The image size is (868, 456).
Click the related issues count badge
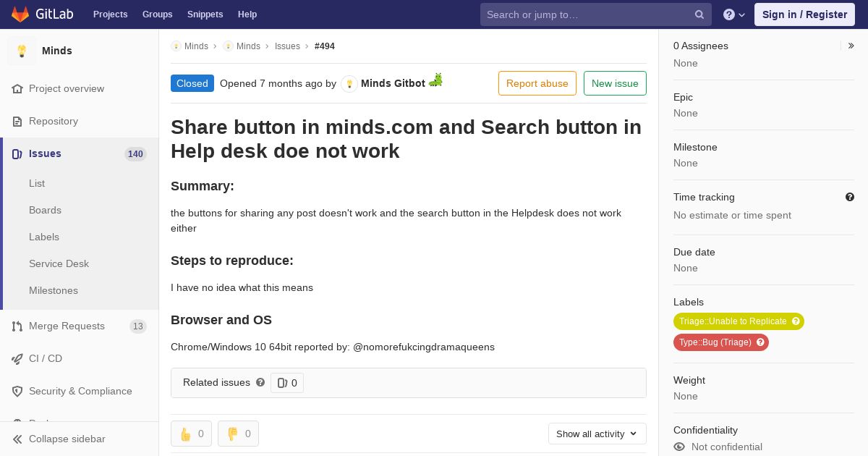click(287, 383)
